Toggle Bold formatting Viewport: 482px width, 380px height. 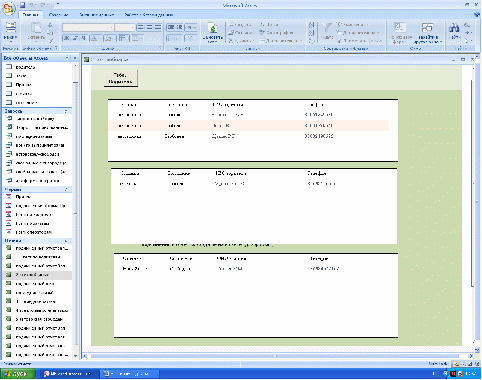click(x=67, y=38)
